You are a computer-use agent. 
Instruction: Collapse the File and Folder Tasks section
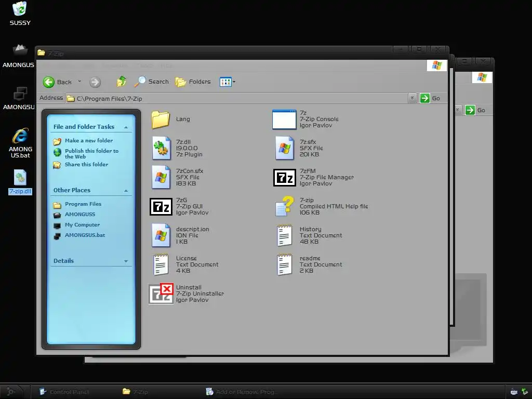(126, 127)
